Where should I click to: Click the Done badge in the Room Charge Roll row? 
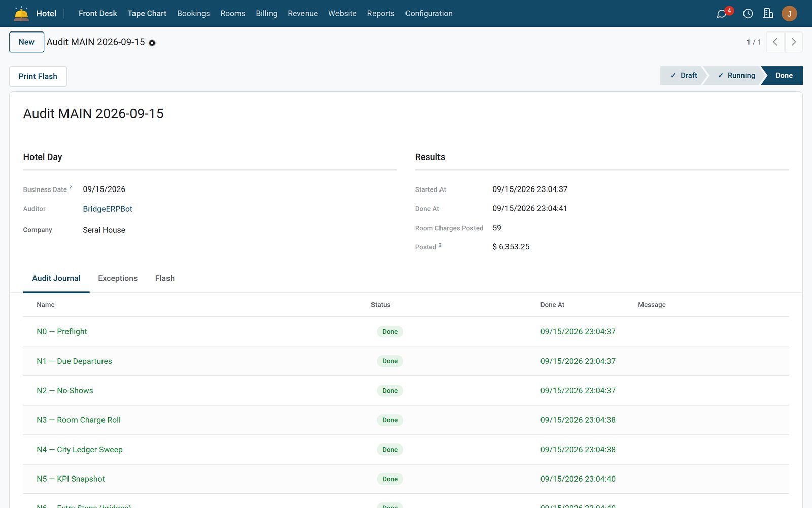(390, 420)
